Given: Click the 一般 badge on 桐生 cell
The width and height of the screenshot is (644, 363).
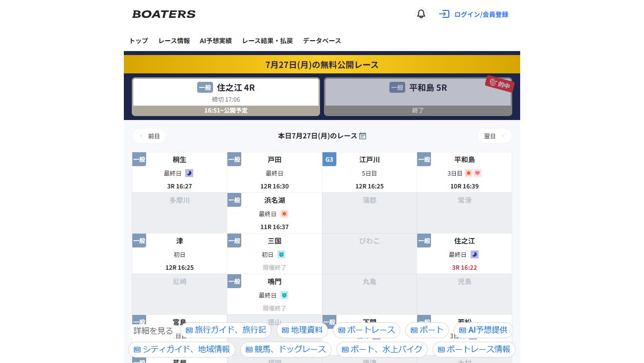Looking at the screenshot, I should point(139,159).
